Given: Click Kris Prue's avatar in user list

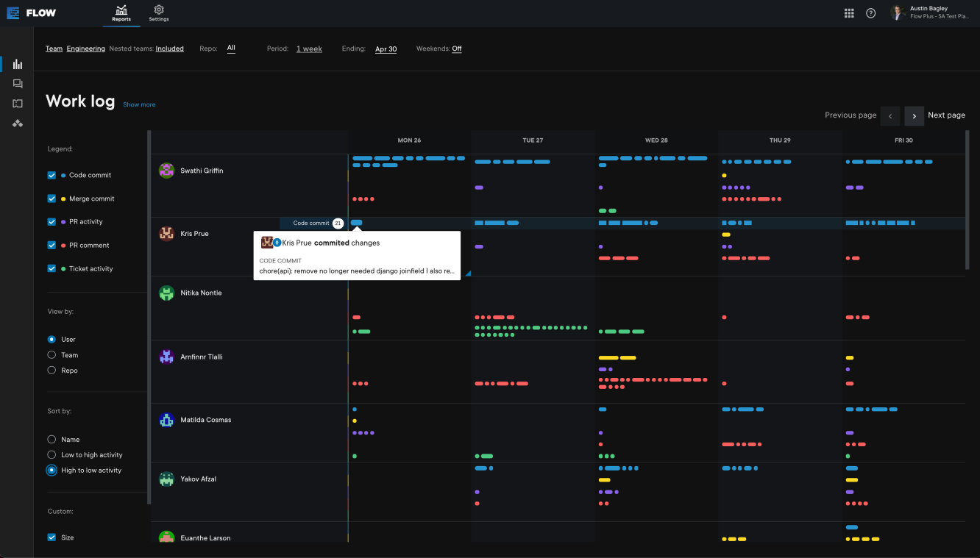Looking at the screenshot, I should 167,233.
